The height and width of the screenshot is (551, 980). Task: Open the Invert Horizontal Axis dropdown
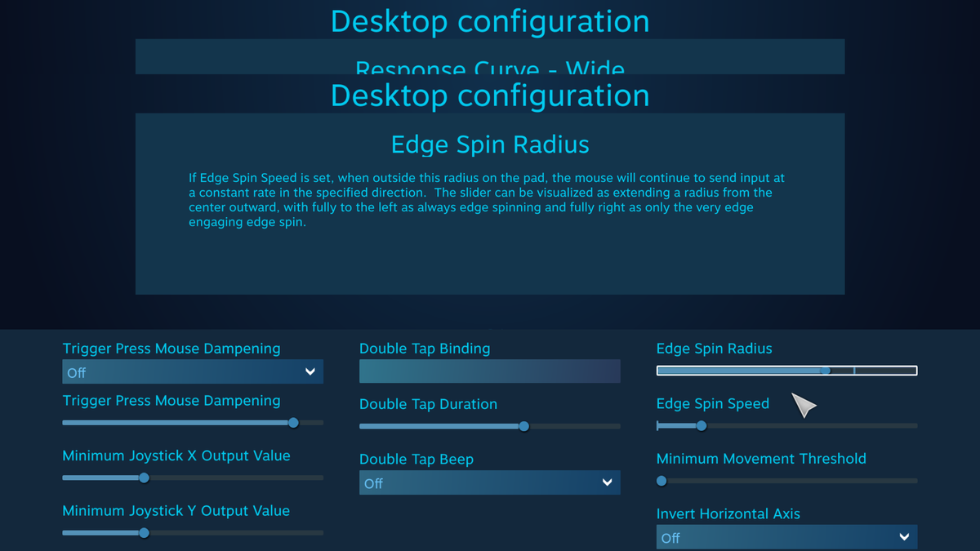[786, 537]
